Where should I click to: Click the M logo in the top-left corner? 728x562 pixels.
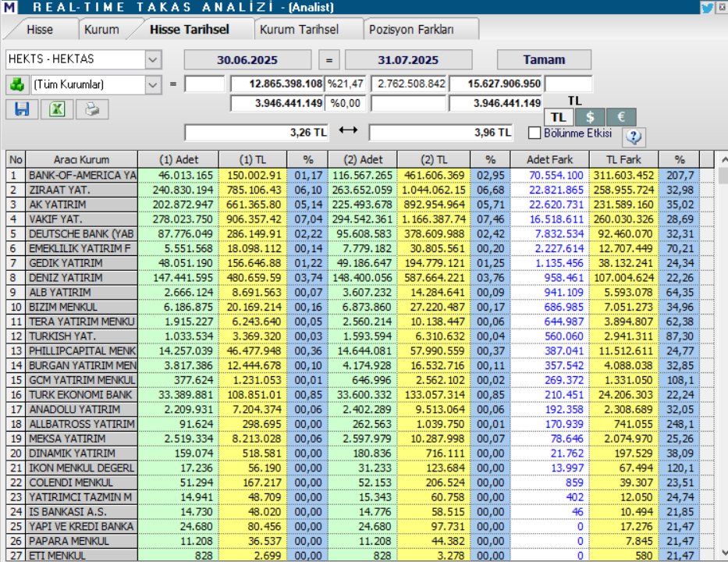[x=10, y=7]
